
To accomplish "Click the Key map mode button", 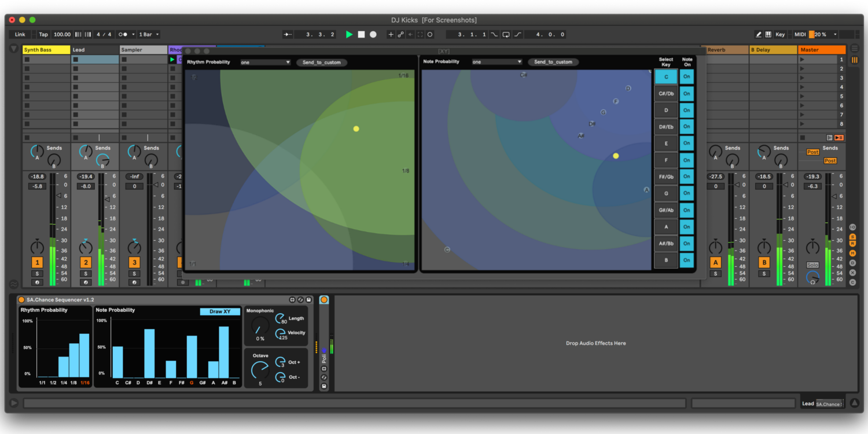I will pos(781,35).
